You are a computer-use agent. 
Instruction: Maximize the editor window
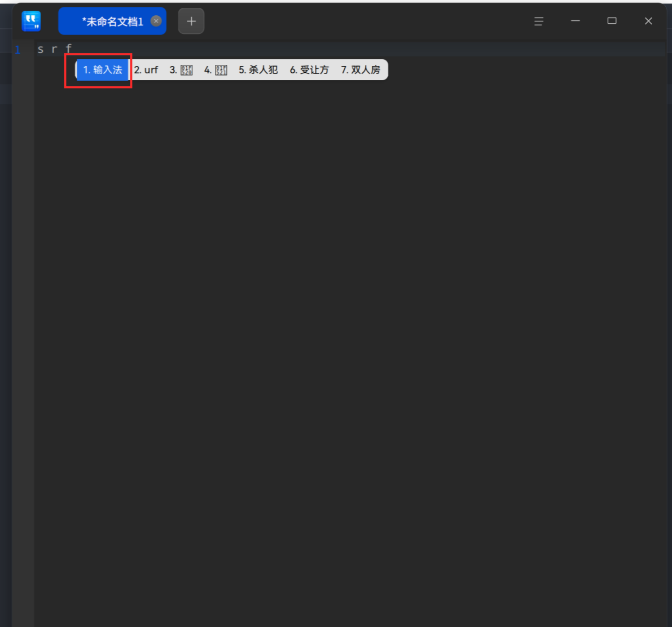pos(612,20)
